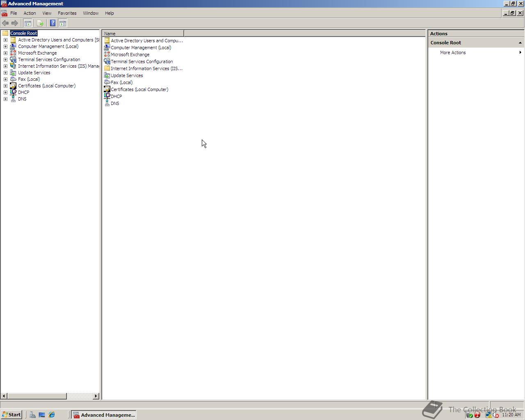Image resolution: width=525 pixels, height=420 pixels.
Task: Click the DHCP tree icon
Action: pos(13,92)
